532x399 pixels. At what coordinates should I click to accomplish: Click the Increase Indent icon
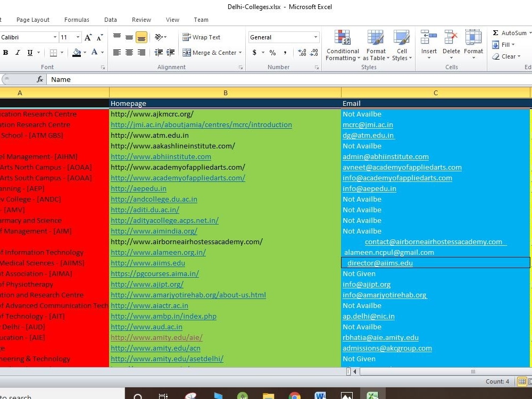170,52
